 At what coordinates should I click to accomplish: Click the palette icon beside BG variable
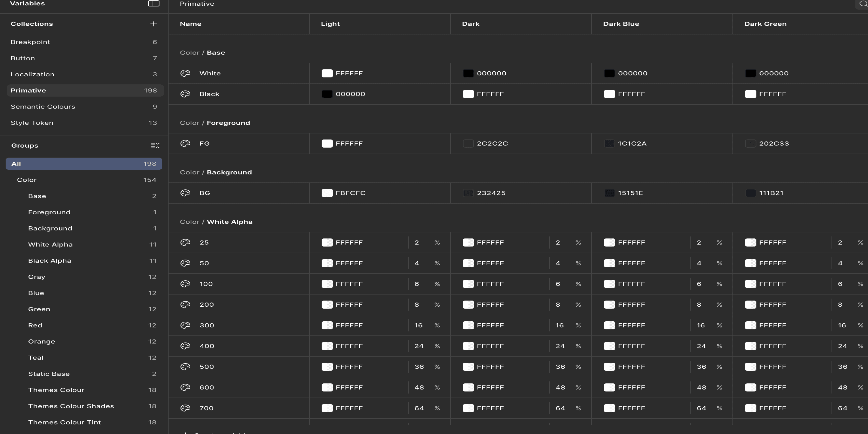click(x=185, y=193)
